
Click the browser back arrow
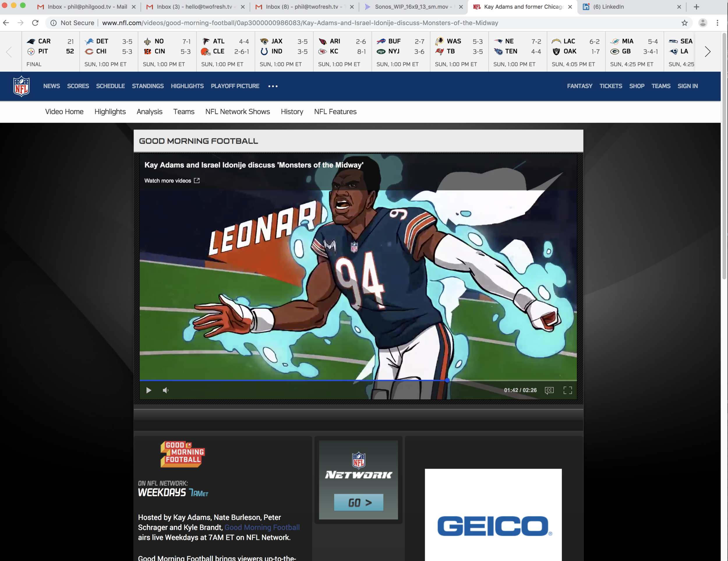tap(6, 23)
